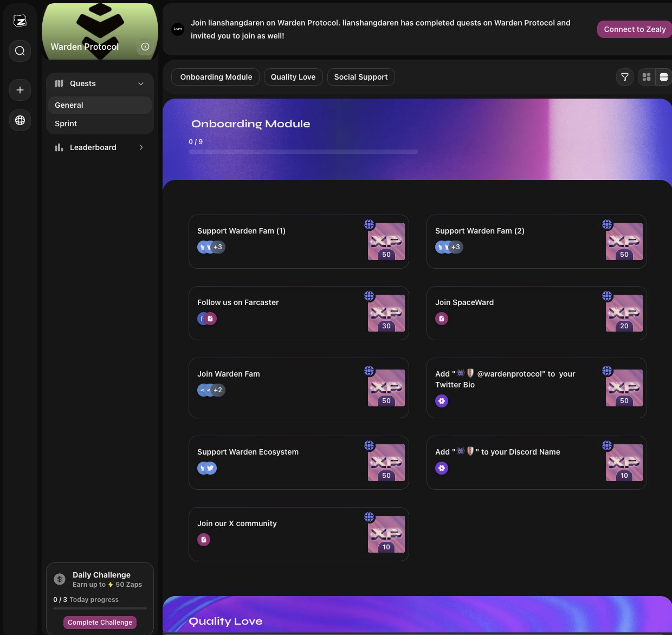Click the Daily Challenge dollar icon

60,579
